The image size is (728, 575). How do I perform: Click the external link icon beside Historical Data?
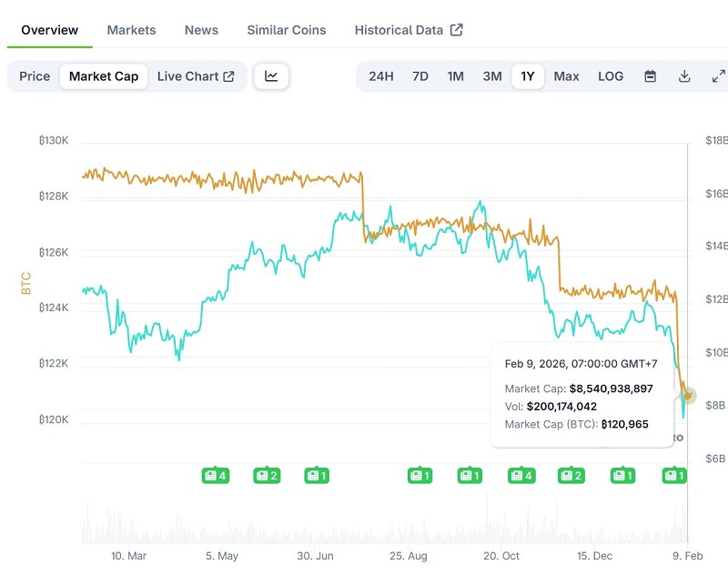coord(456,28)
